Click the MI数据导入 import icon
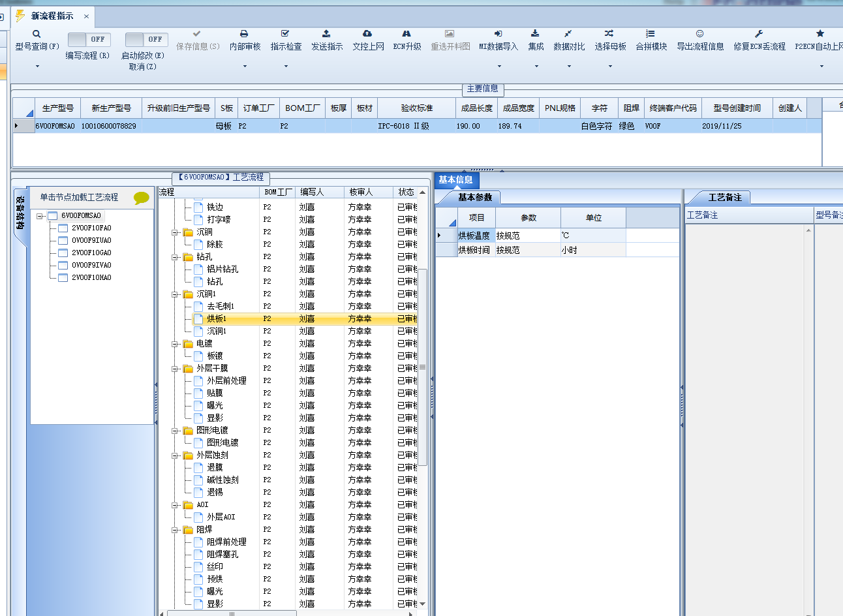843x616 pixels. pos(498,33)
